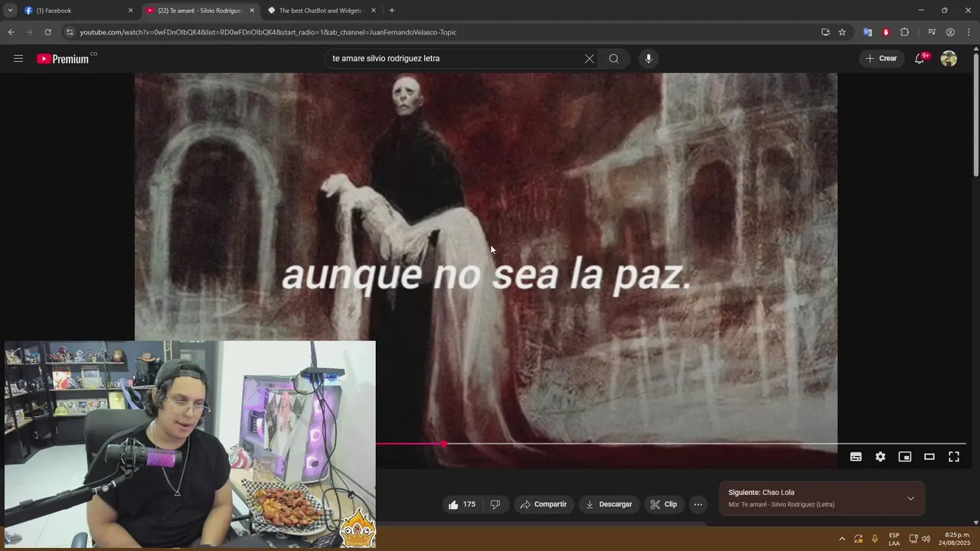Bookmark this page with star icon
Viewport: 980px width, 551px height.
coord(842,32)
